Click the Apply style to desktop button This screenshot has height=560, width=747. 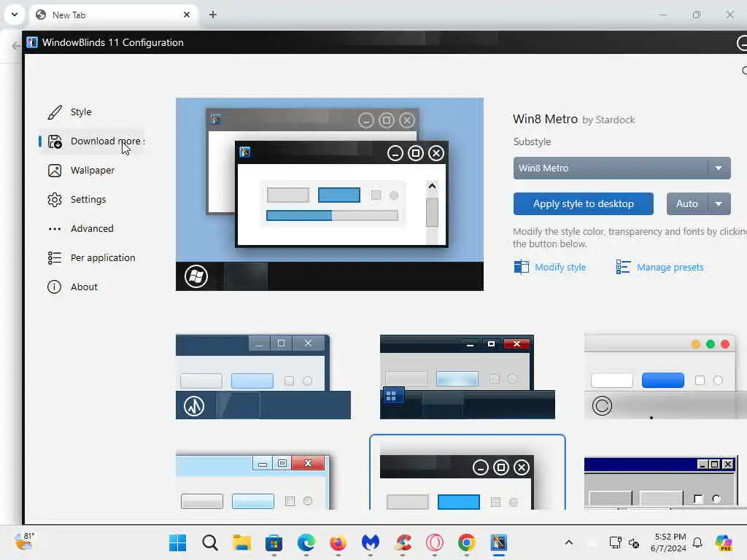[x=583, y=204]
